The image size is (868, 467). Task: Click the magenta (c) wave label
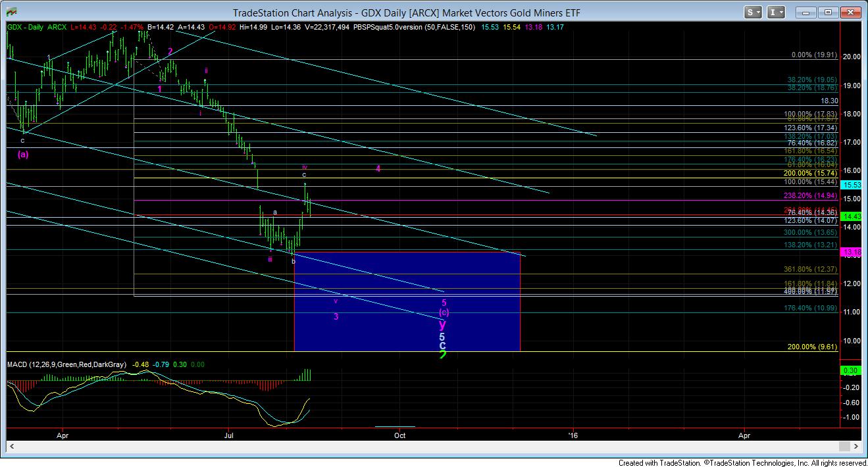(x=444, y=312)
